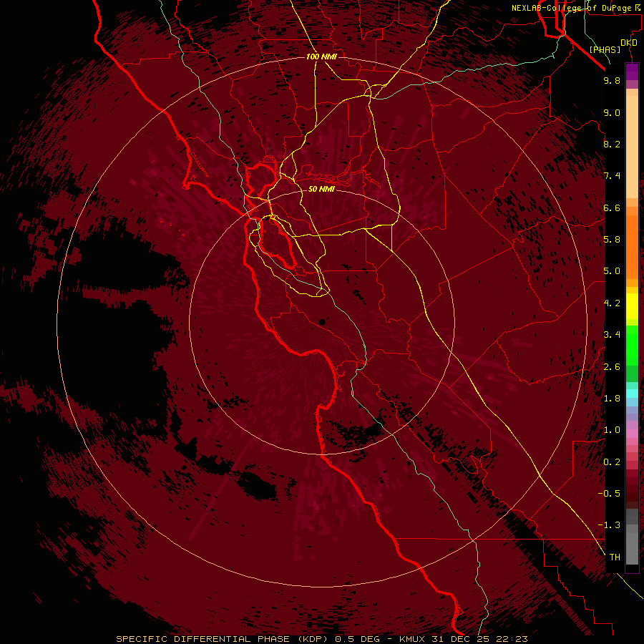Click the large peach segment of the color bar
The height and width of the screenshot is (644, 644).
click(632, 147)
